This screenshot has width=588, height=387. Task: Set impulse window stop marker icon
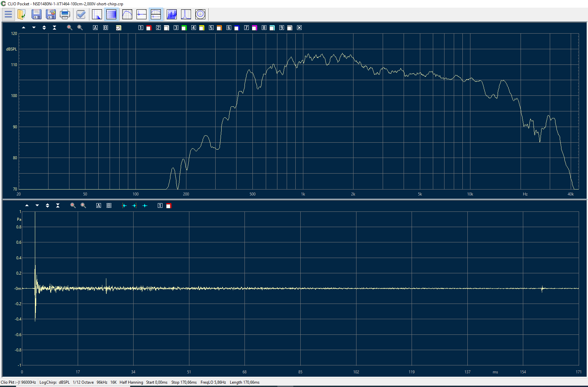(x=135, y=205)
